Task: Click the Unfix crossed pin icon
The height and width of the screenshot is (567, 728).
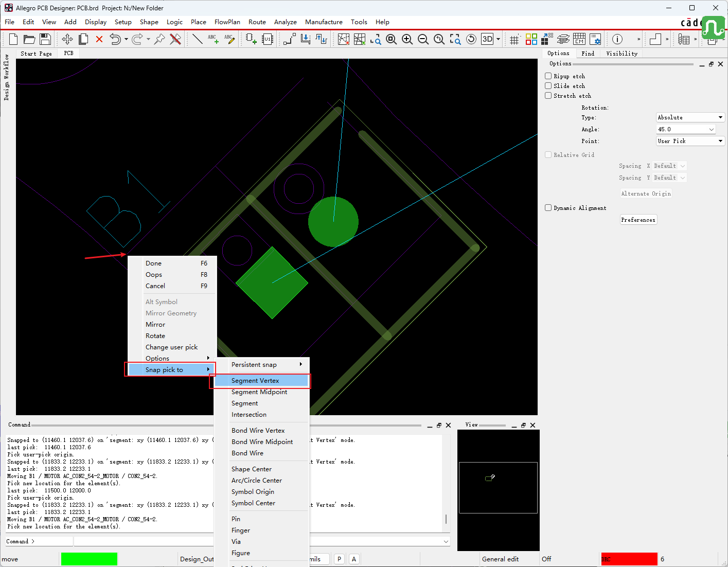Action: (x=175, y=39)
